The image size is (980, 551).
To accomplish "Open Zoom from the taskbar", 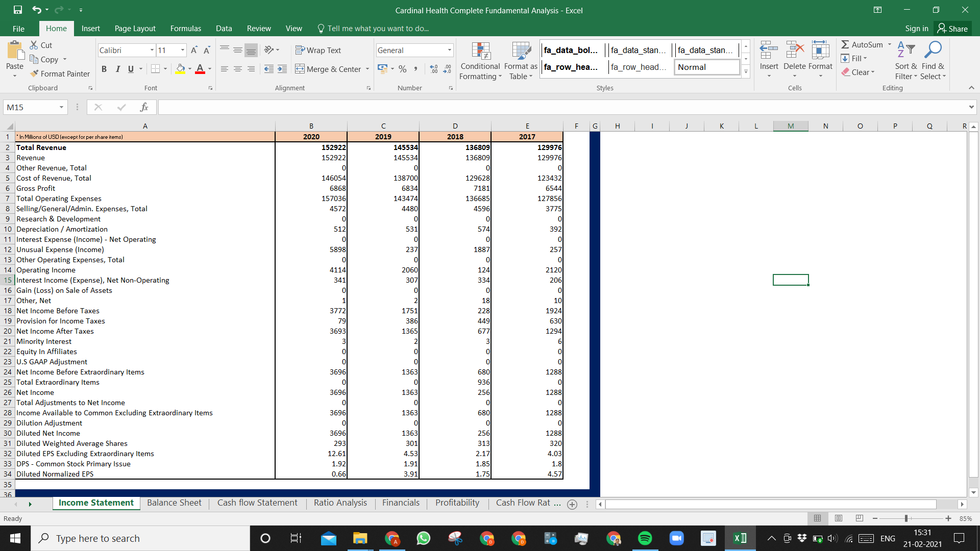I will [x=677, y=538].
